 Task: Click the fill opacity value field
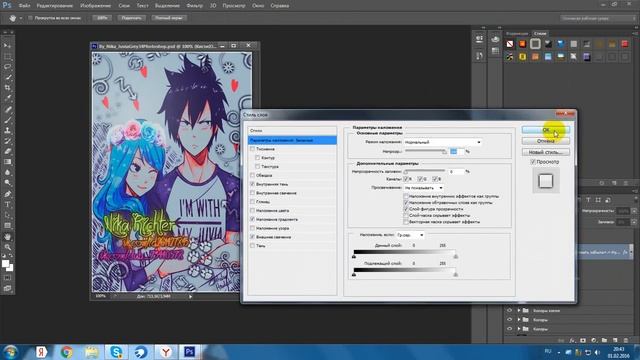click(457, 172)
